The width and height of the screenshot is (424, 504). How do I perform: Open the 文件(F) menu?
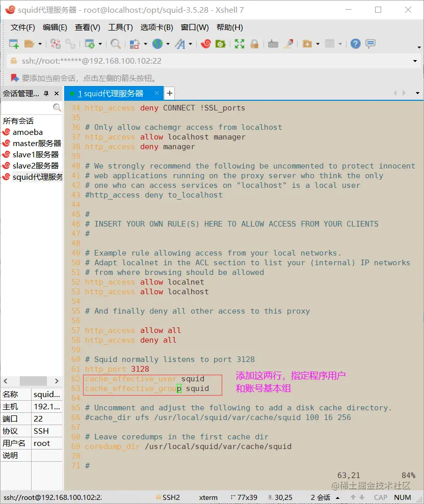[22, 27]
